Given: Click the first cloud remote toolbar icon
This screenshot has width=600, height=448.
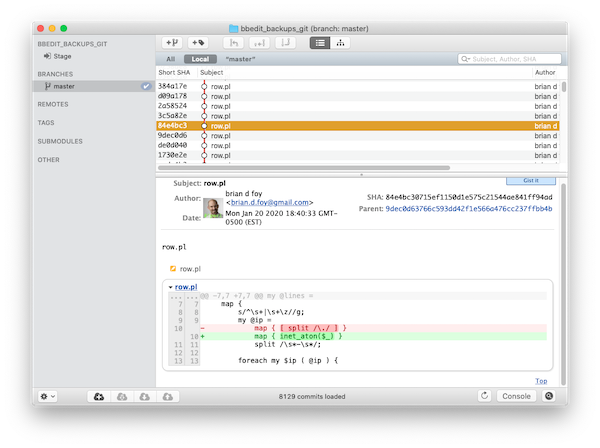Looking at the screenshot, I should pyautogui.click(x=99, y=397).
